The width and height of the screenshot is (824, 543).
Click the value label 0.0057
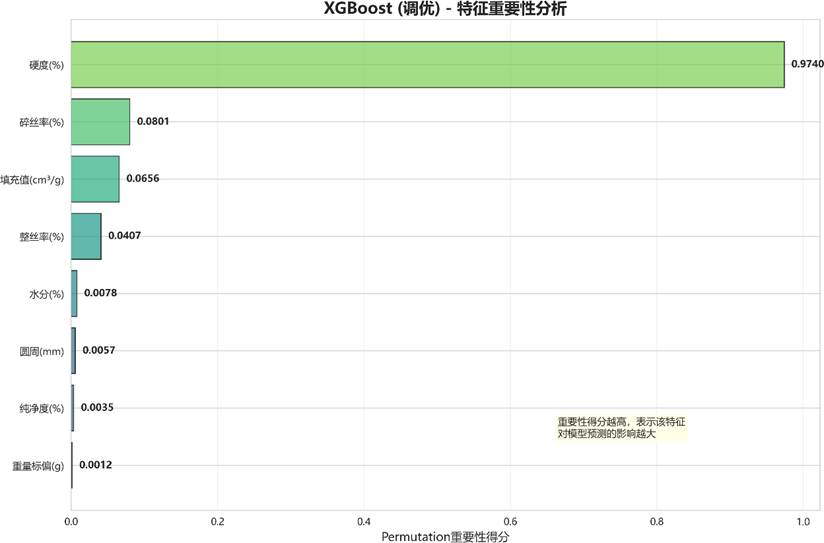(x=99, y=350)
